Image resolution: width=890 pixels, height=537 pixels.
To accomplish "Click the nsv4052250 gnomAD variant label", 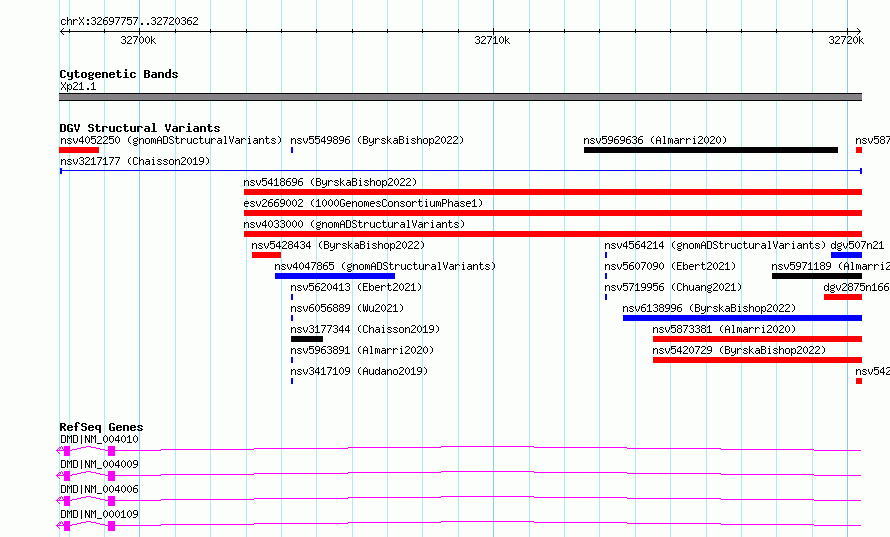I will click(x=171, y=140).
